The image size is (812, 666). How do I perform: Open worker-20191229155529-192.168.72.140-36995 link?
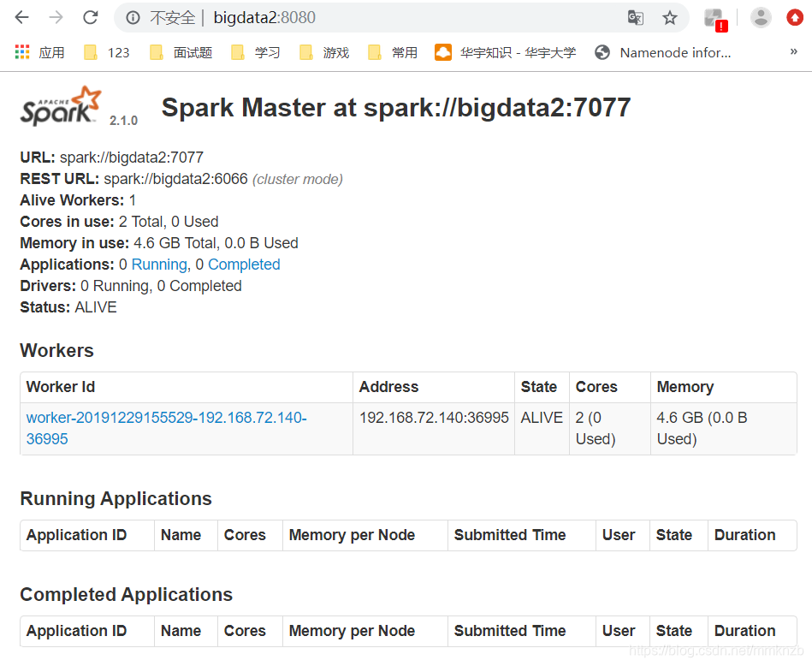(x=166, y=428)
